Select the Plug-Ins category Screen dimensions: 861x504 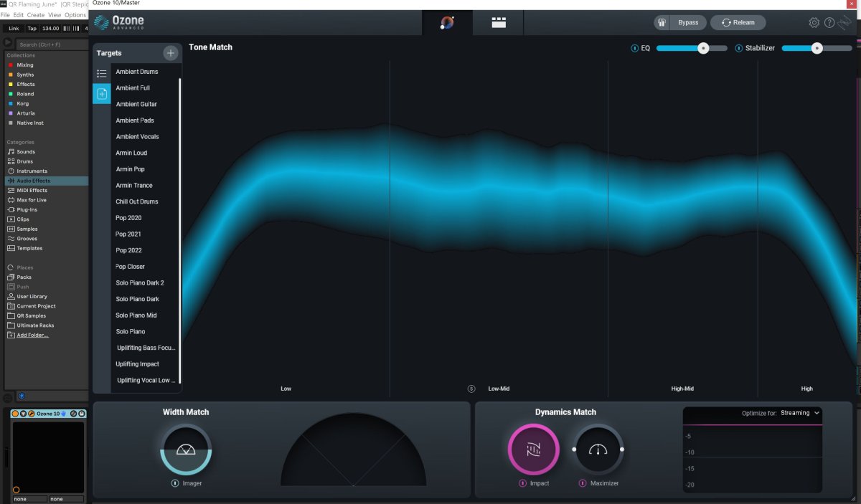click(27, 209)
